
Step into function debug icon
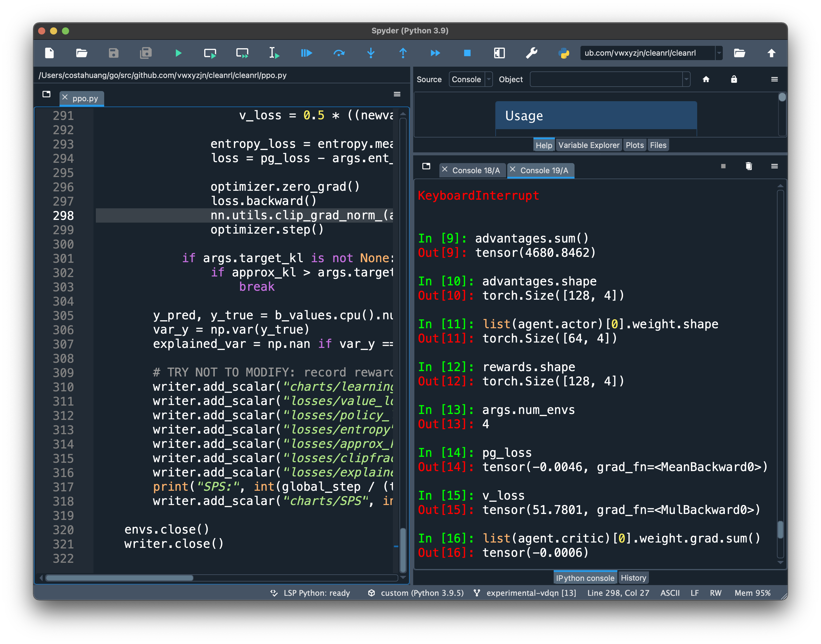371,53
